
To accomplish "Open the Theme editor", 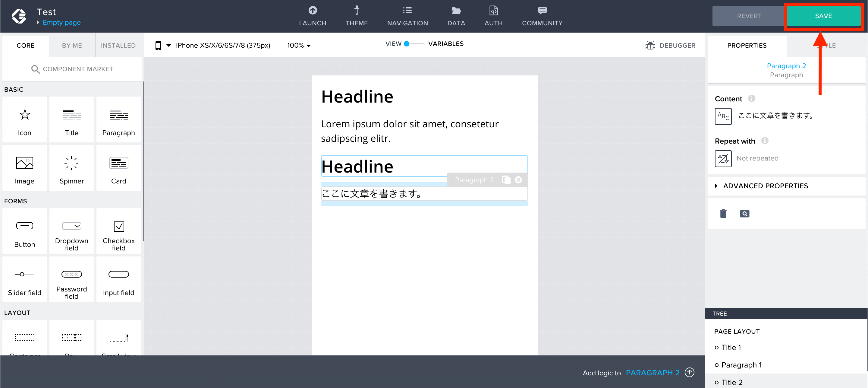I will (x=357, y=16).
